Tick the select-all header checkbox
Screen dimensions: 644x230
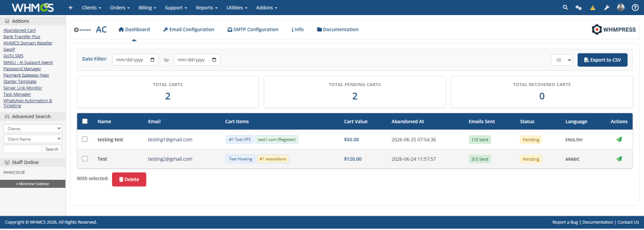click(x=85, y=121)
